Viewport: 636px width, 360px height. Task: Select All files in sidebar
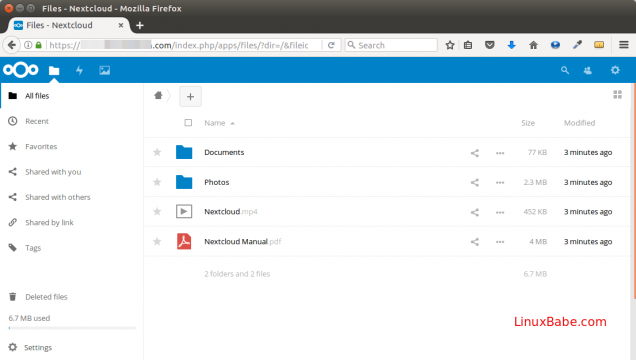click(x=72, y=96)
